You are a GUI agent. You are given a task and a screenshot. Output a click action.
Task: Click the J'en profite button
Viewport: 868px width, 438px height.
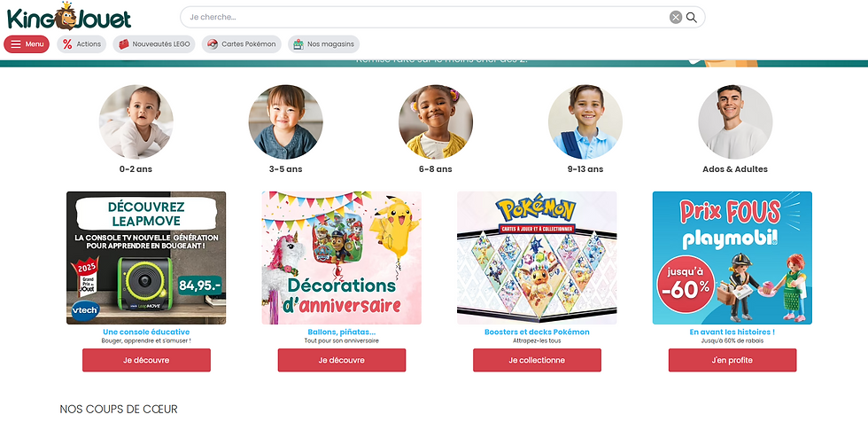click(732, 360)
